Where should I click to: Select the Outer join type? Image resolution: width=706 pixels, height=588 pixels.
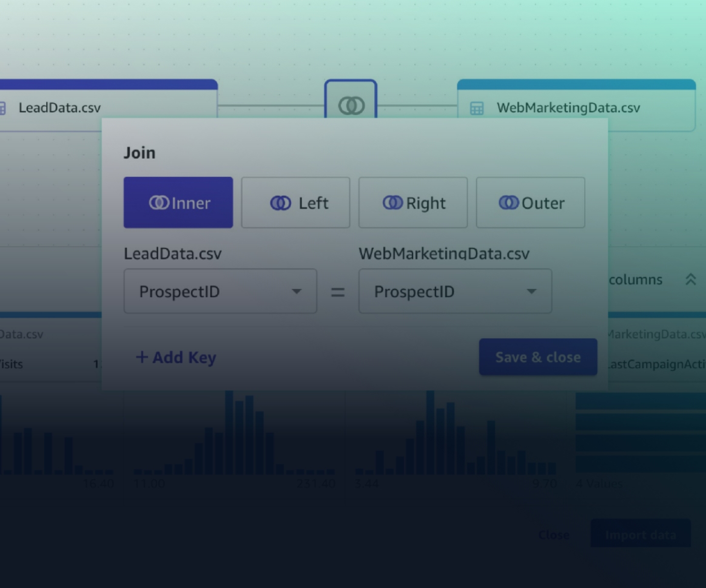pos(530,202)
